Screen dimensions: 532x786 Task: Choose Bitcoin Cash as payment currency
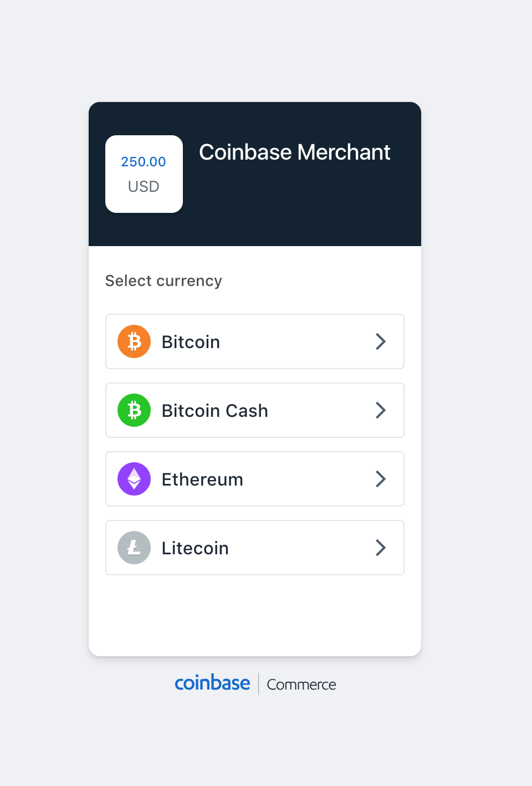(x=215, y=411)
